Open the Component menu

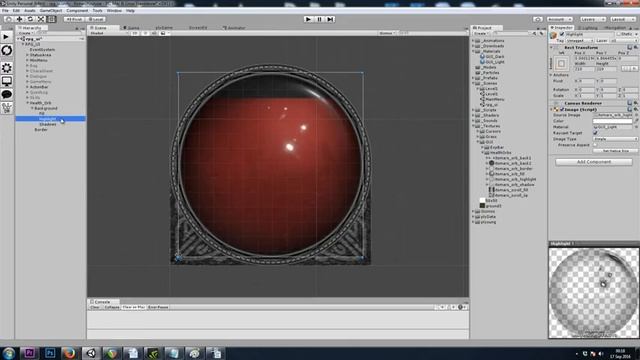point(77,11)
